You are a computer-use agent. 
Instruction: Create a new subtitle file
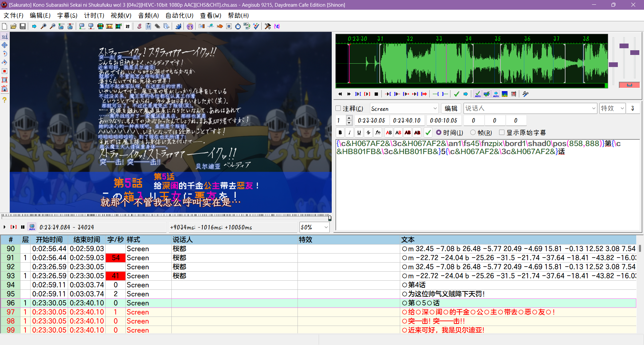[4, 26]
